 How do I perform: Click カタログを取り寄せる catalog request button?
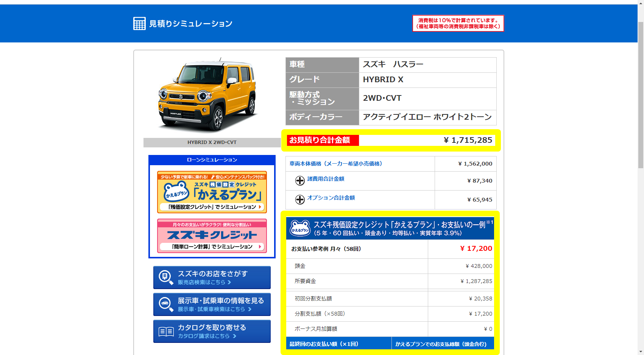pyautogui.click(x=212, y=331)
